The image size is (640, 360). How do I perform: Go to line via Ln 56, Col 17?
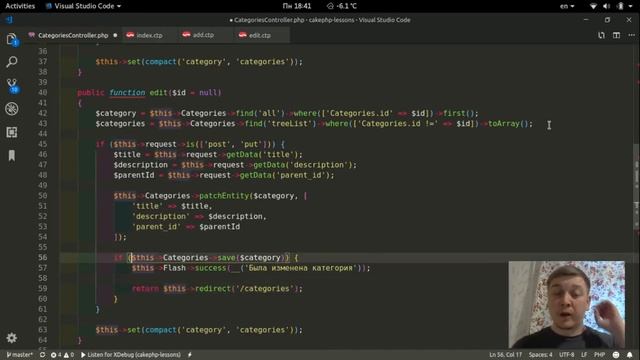tap(505, 355)
